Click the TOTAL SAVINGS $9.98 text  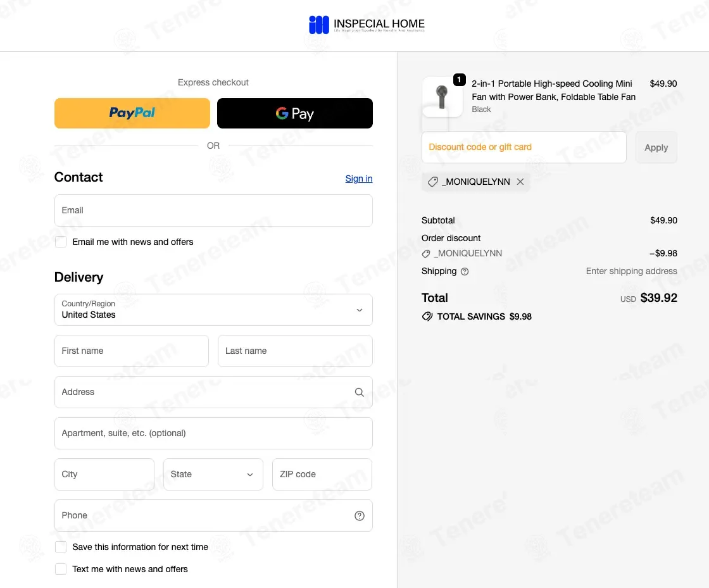pyautogui.click(x=484, y=316)
